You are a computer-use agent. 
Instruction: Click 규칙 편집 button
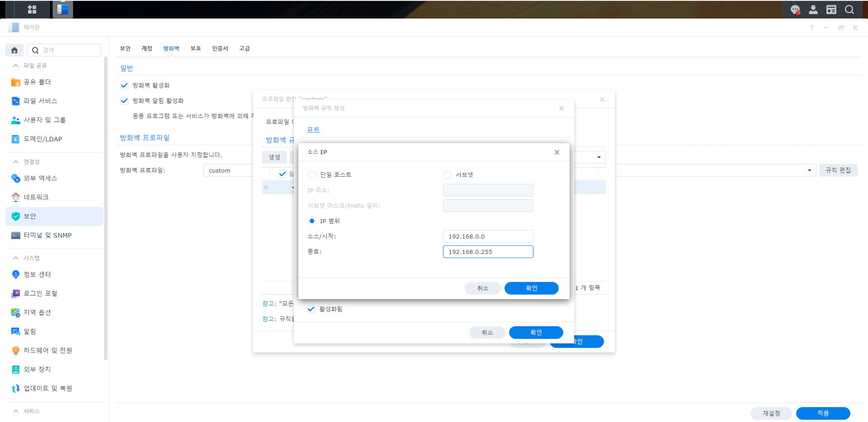pos(838,171)
